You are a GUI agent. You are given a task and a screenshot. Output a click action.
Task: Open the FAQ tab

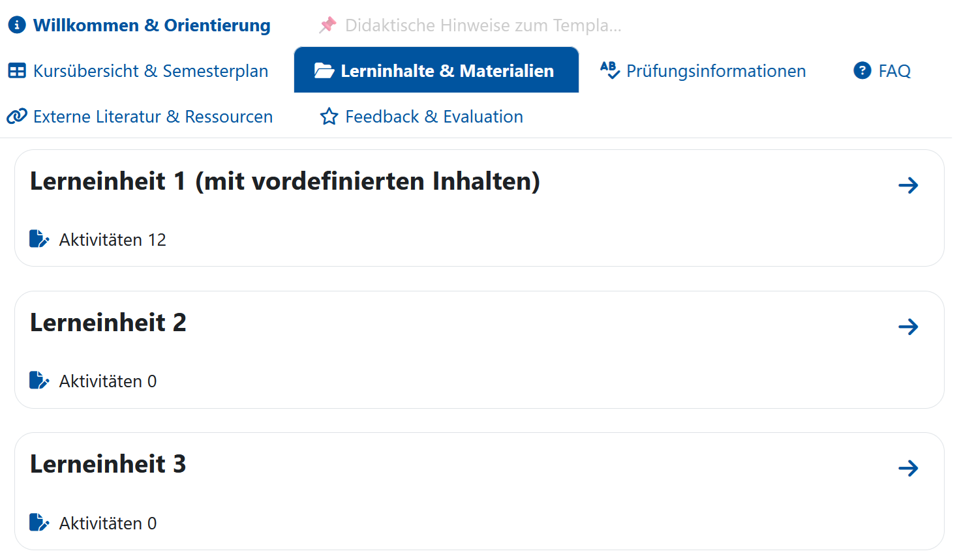[x=894, y=70]
